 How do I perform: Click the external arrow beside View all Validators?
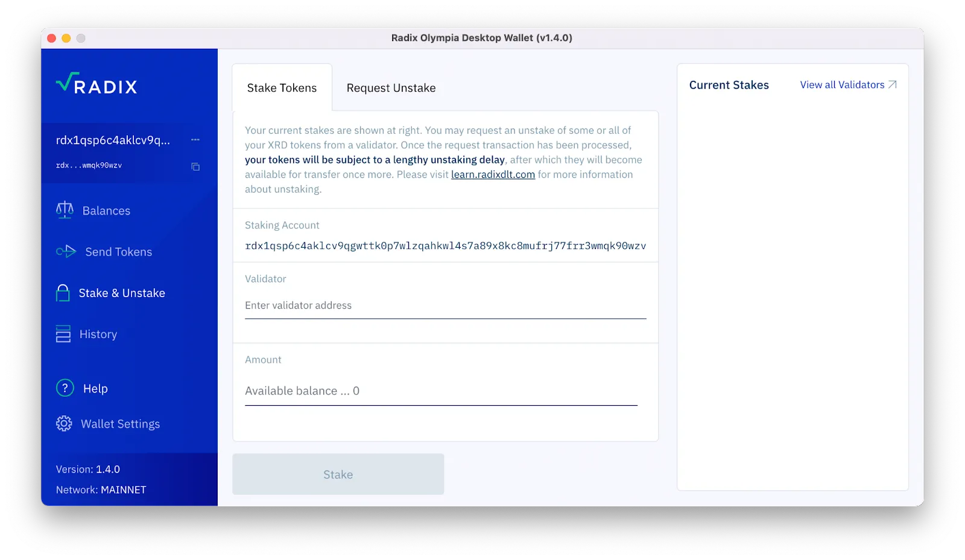[x=893, y=84]
